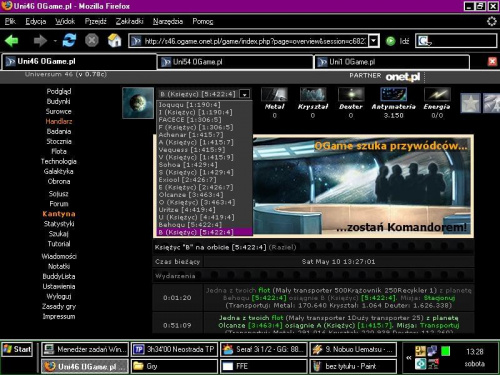Image resolution: width=500 pixels, height=375 pixels.
Task: Click the green square tray icon
Action: point(445,351)
